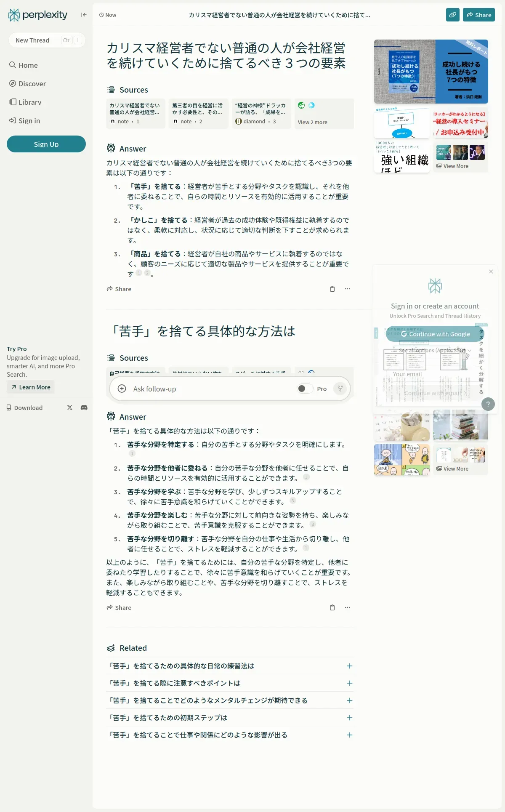Open the 経営の導入セミナー image thumbnail

point(460,123)
